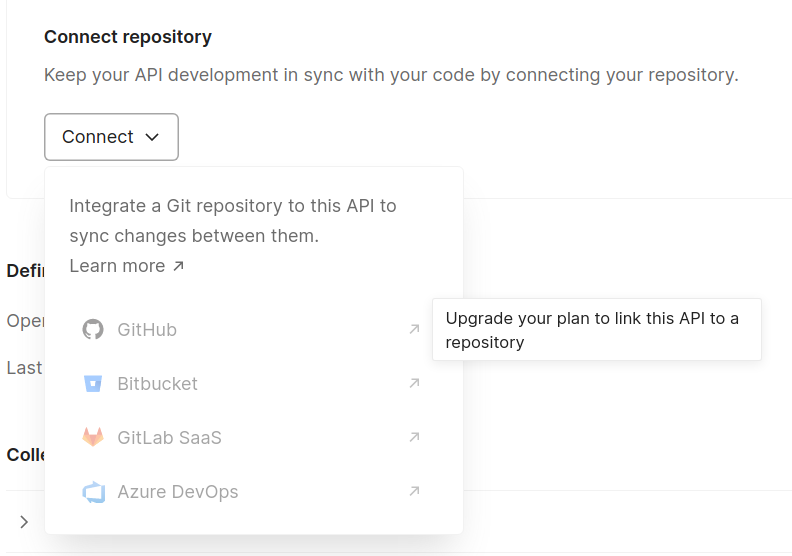Open the Learn more link
The image size is (792, 556).
click(117, 266)
